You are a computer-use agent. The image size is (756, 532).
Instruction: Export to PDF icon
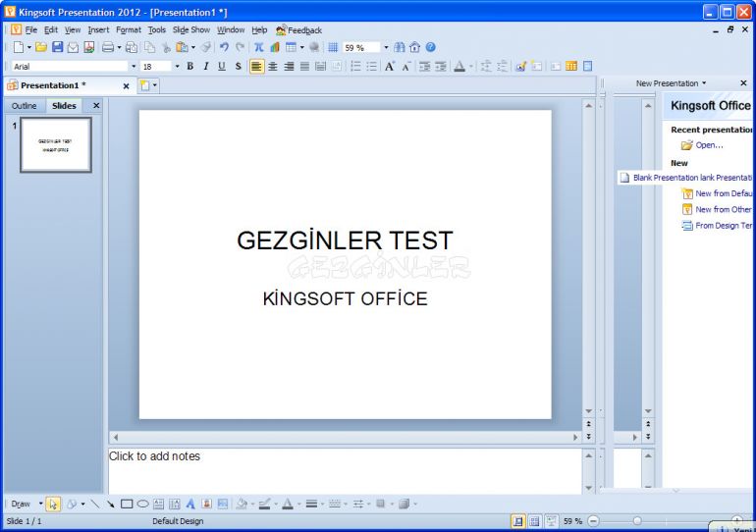[88, 47]
